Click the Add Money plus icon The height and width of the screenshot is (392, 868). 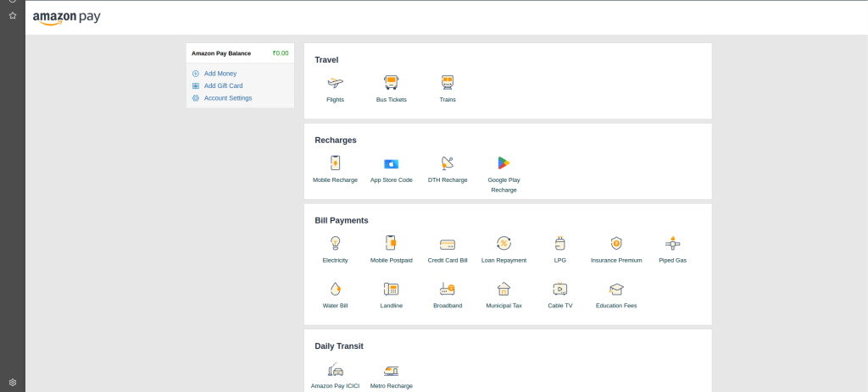(x=196, y=74)
